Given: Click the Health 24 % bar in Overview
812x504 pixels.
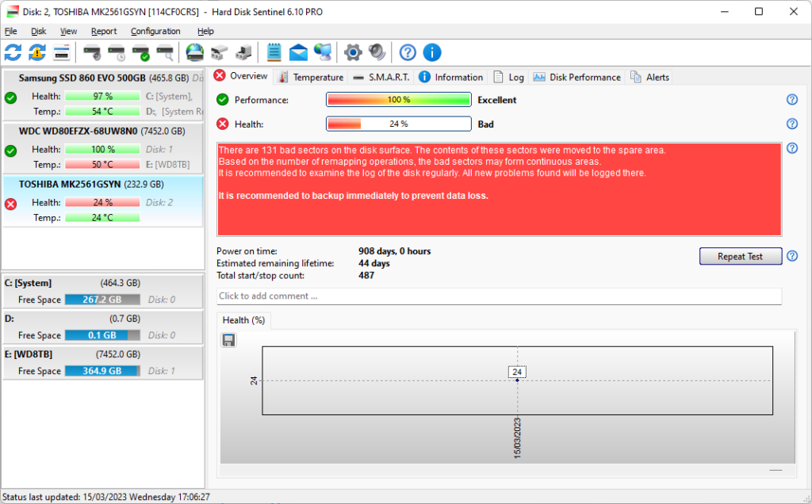Looking at the screenshot, I should 399,124.
